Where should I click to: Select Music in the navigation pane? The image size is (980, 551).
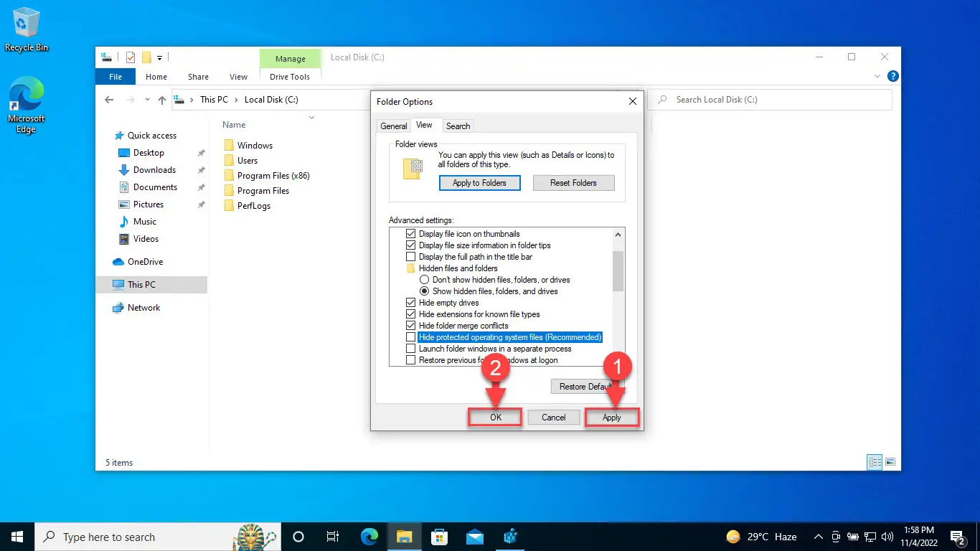(x=145, y=222)
